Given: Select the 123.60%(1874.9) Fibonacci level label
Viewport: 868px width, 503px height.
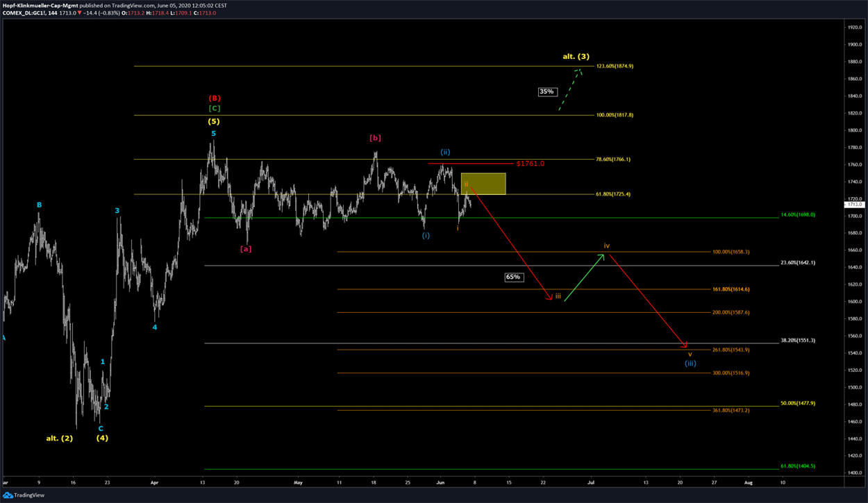Looking at the screenshot, I should (615, 66).
